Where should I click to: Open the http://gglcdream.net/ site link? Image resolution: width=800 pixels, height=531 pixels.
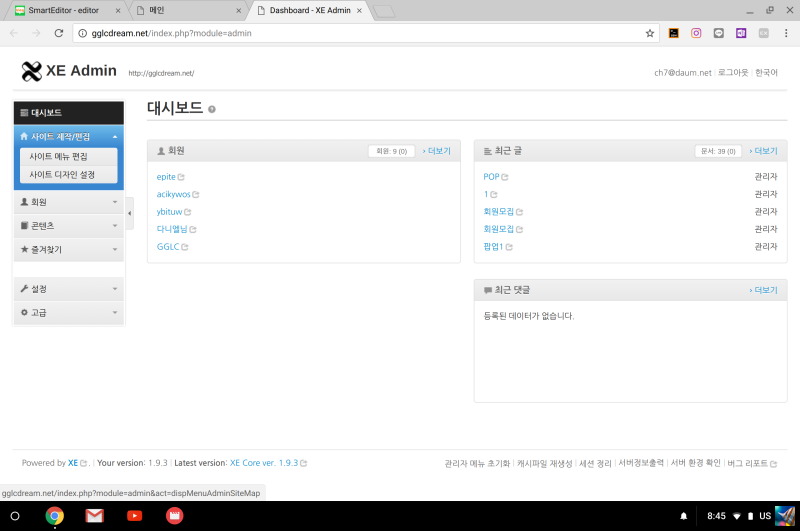tap(161, 73)
